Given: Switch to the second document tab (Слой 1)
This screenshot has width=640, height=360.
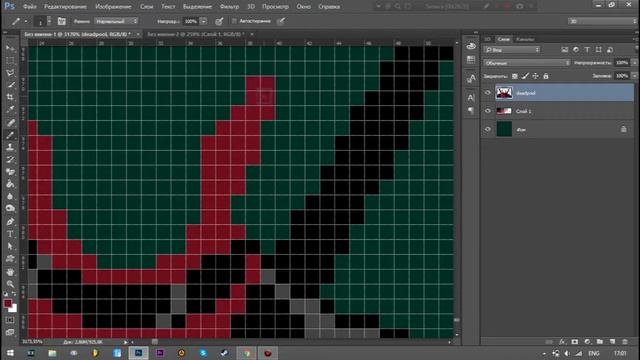Looking at the screenshot, I should [x=196, y=34].
